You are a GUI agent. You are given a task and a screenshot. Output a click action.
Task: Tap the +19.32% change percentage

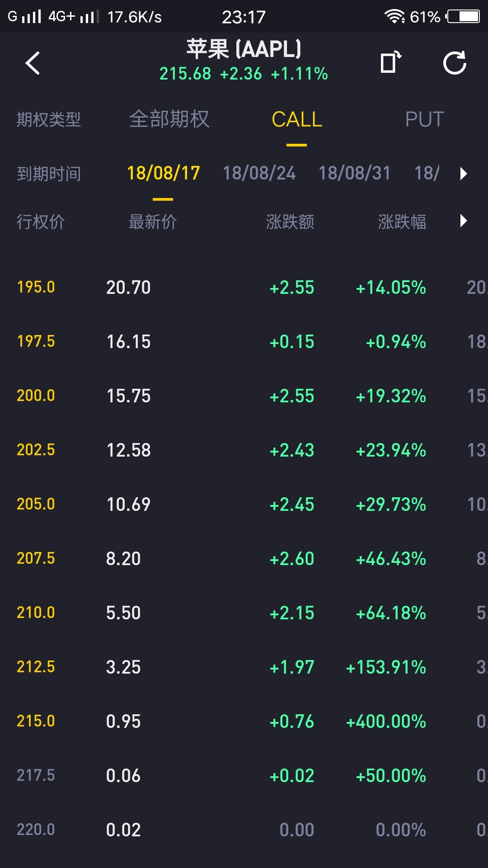point(391,396)
